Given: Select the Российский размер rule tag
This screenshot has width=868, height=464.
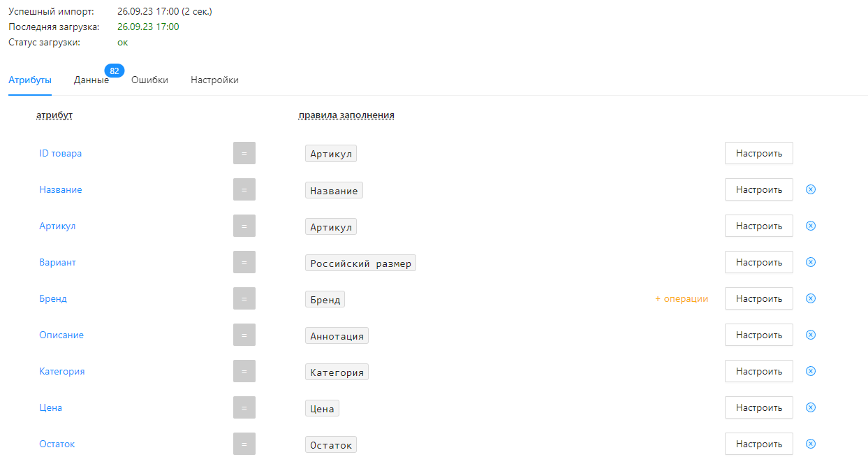Looking at the screenshot, I should tap(360, 263).
